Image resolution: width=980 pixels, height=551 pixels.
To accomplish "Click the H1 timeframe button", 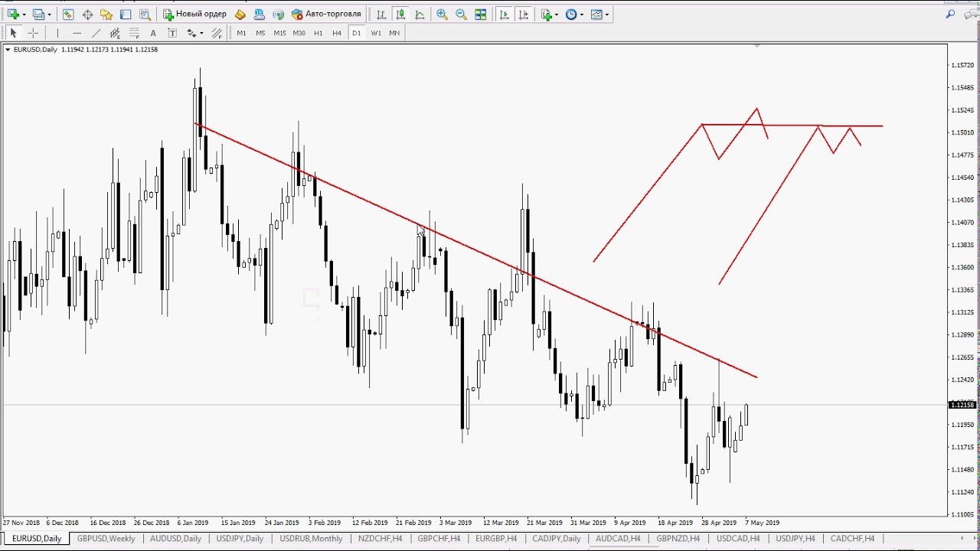I will (x=318, y=33).
